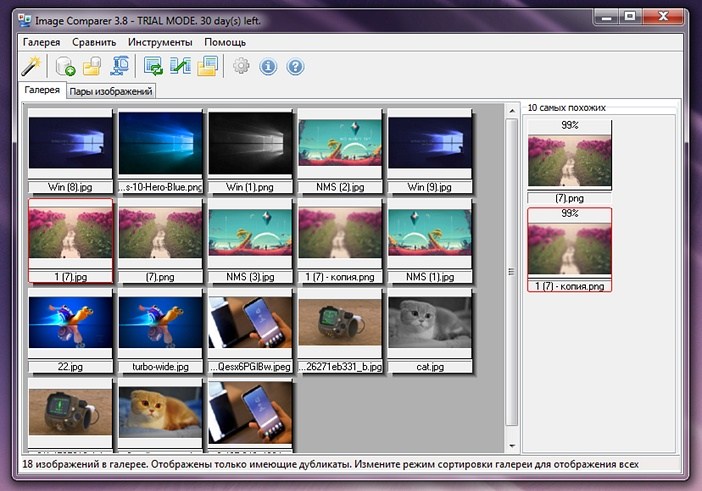Click the folder with images toolbar icon
The height and width of the screenshot is (491, 702).
(207, 67)
